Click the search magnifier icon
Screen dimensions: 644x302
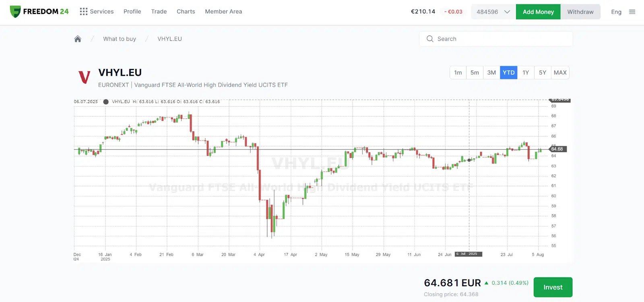click(430, 39)
